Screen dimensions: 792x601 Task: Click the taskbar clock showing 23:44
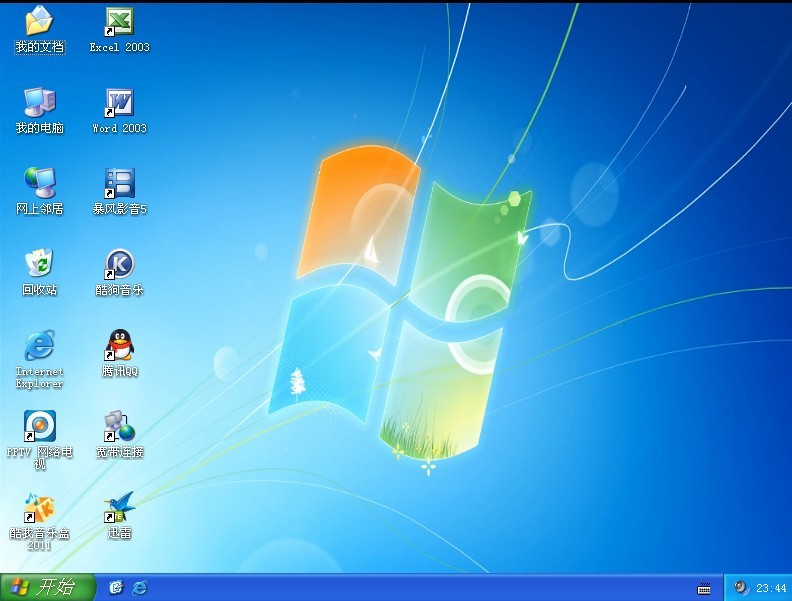[x=771, y=588]
